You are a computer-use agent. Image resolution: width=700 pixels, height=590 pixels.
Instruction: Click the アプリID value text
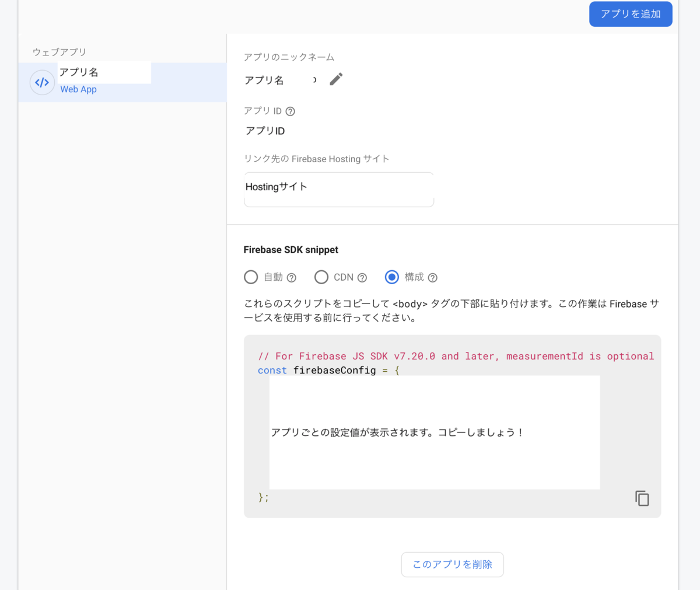265,131
